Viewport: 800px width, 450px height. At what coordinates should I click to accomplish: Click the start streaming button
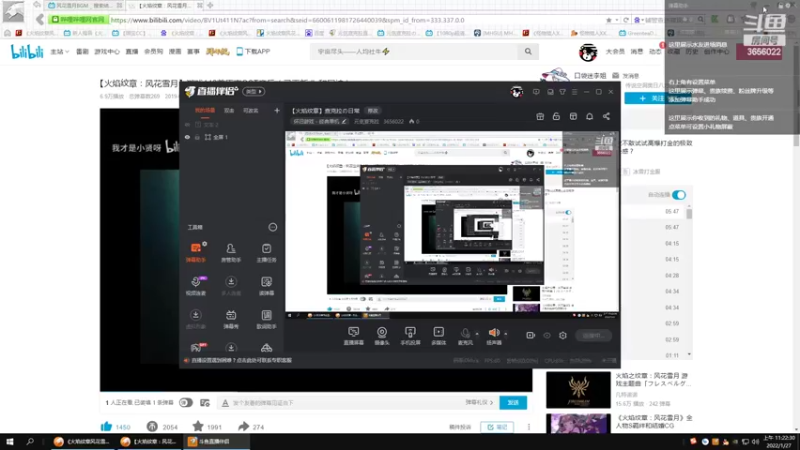[x=593, y=335]
